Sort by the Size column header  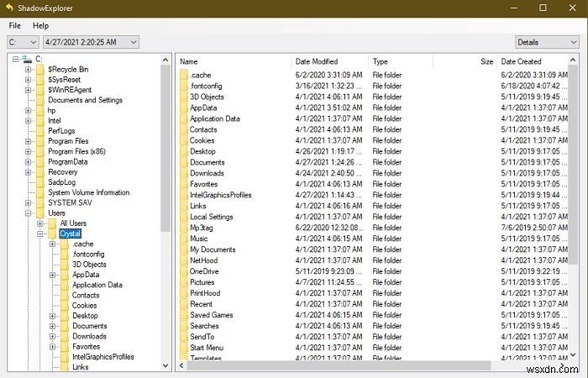pos(465,61)
